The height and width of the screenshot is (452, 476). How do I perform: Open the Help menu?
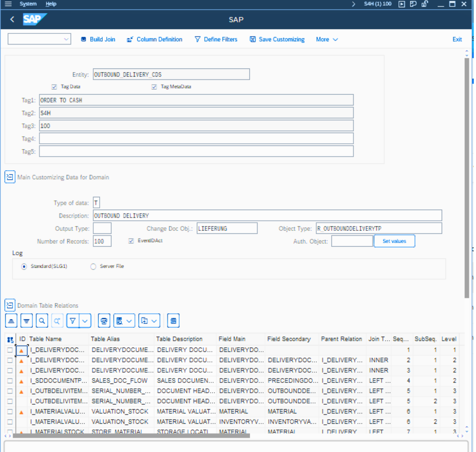point(51,4)
